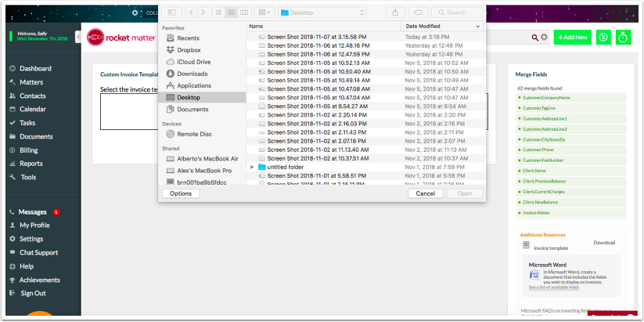
Task: Select Alex's MacBook Pro shared computer
Action: pyautogui.click(x=204, y=171)
